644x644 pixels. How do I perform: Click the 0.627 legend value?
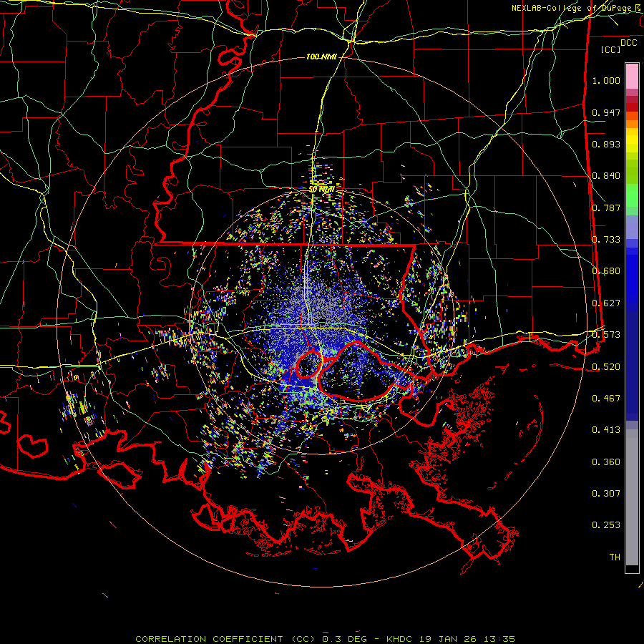(606, 303)
